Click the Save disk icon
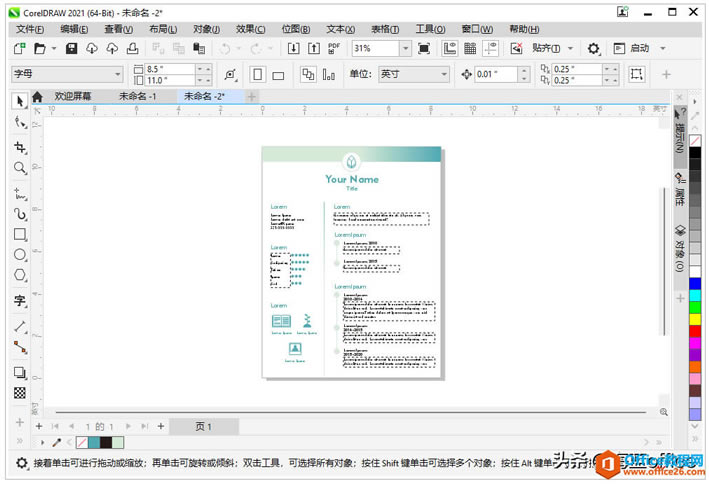Image resolution: width=709 pixels, height=484 pixels. coord(71,48)
